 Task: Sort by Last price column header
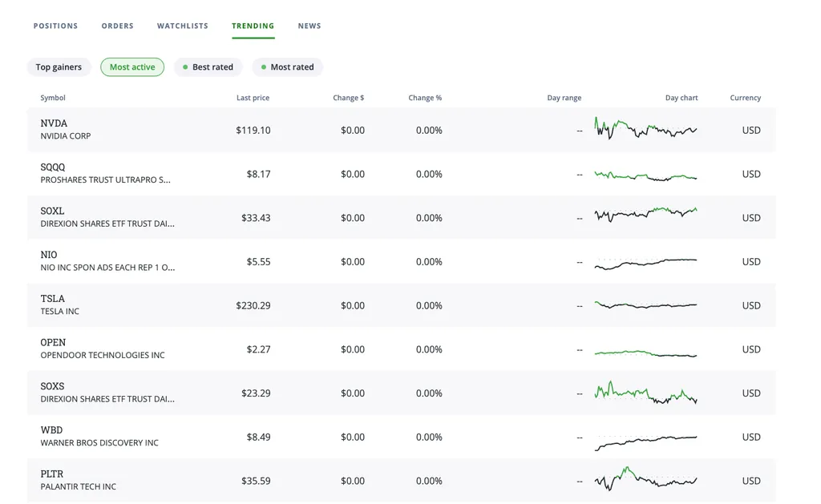point(253,98)
